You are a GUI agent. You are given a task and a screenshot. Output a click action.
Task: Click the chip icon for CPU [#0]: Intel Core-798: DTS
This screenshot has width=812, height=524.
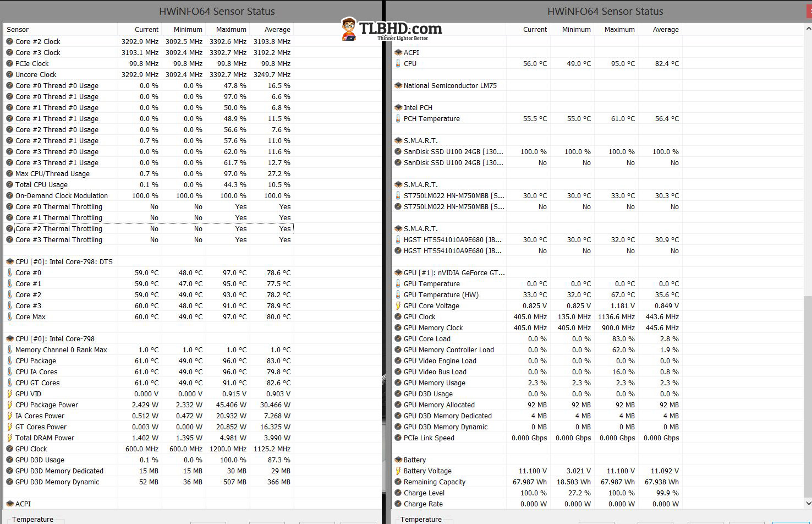[9, 261]
